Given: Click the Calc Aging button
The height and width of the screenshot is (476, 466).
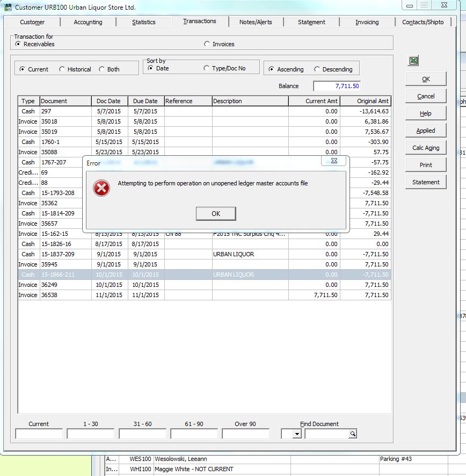Looking at the screenshot, I should coord(426,148).
